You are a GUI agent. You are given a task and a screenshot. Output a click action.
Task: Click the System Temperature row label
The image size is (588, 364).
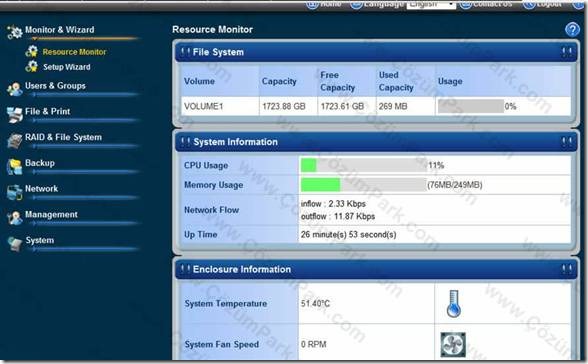pyautogui.click(x=226, y=304)
